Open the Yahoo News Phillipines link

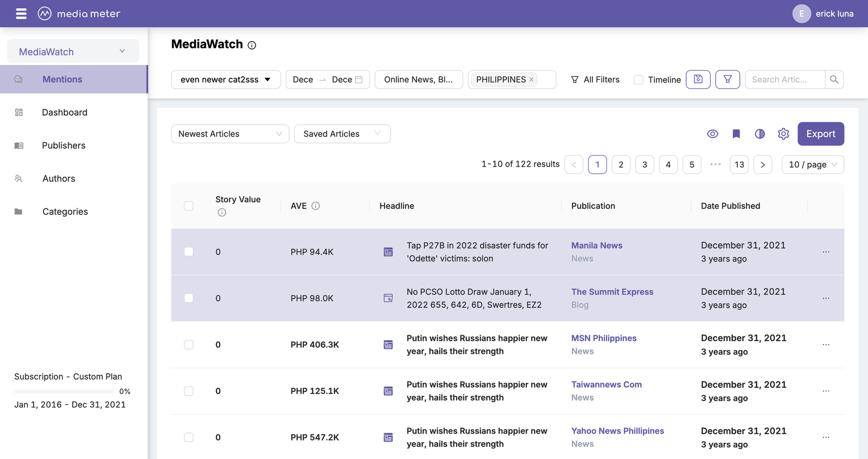coord(617,431)
